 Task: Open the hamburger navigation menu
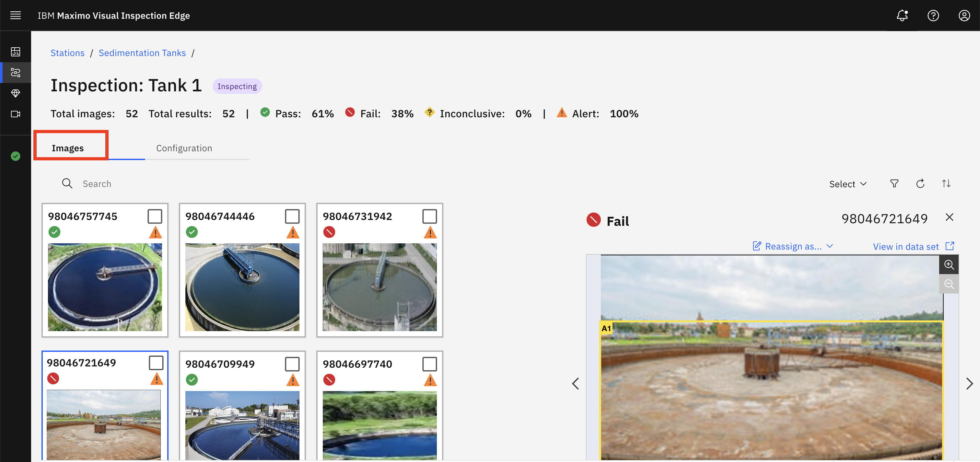(x=15, y=15)
